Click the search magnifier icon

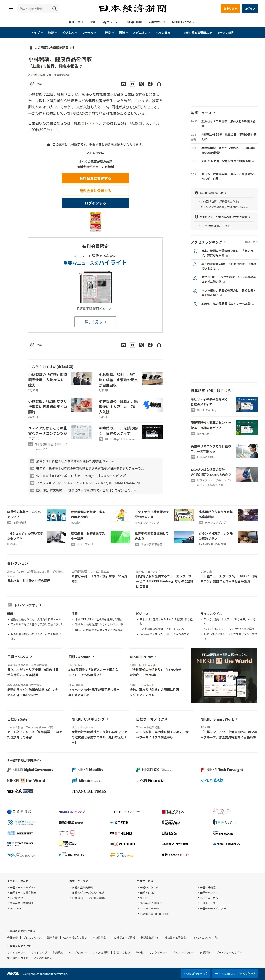coord(54,8)
